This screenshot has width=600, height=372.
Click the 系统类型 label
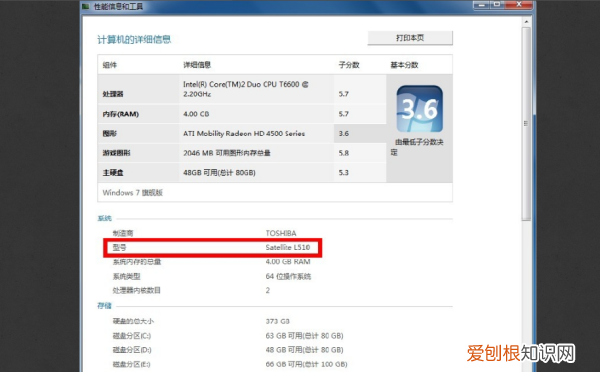pyautogui.click(x=126, y=276)
